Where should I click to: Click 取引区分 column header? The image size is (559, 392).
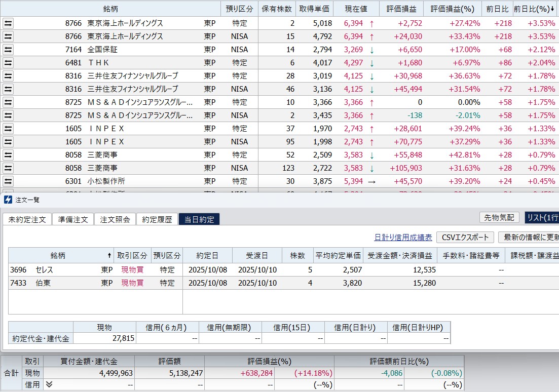[x=132, y=256]
